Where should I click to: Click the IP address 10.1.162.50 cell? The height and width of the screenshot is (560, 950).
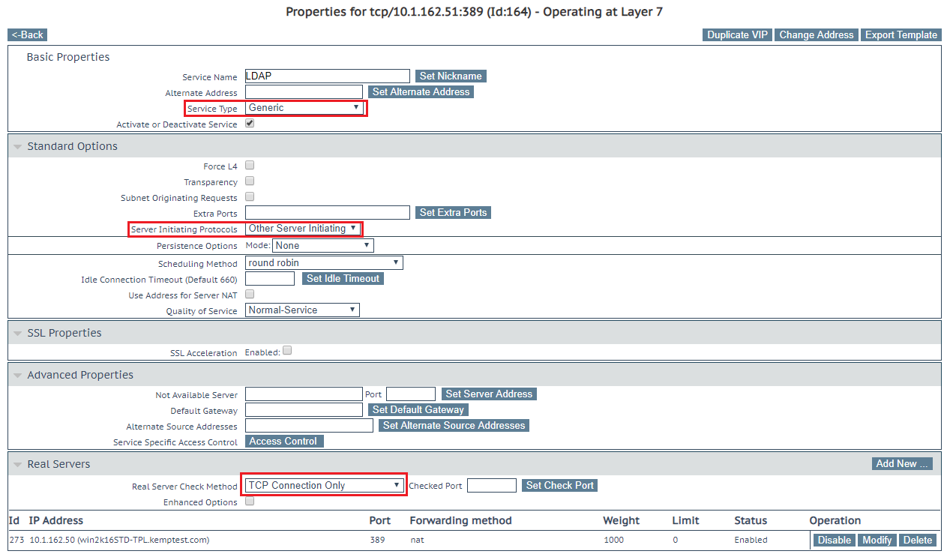119,540
